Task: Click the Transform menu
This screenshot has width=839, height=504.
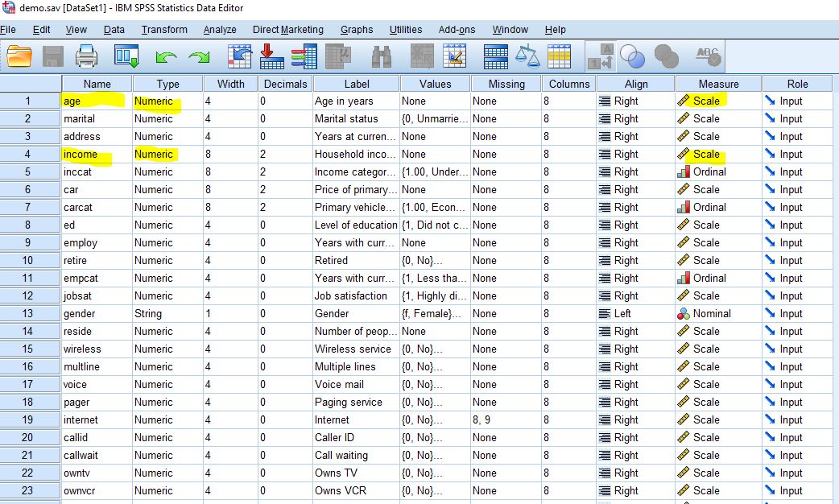Action: [164, 29]
